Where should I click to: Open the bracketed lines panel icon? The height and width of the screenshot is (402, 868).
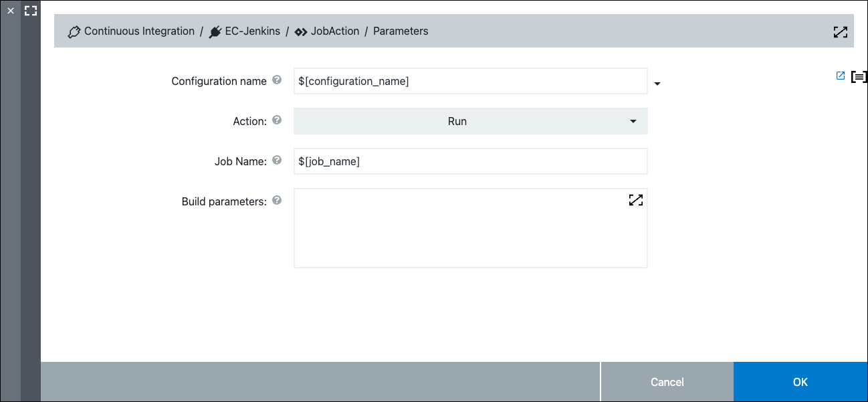859,77
